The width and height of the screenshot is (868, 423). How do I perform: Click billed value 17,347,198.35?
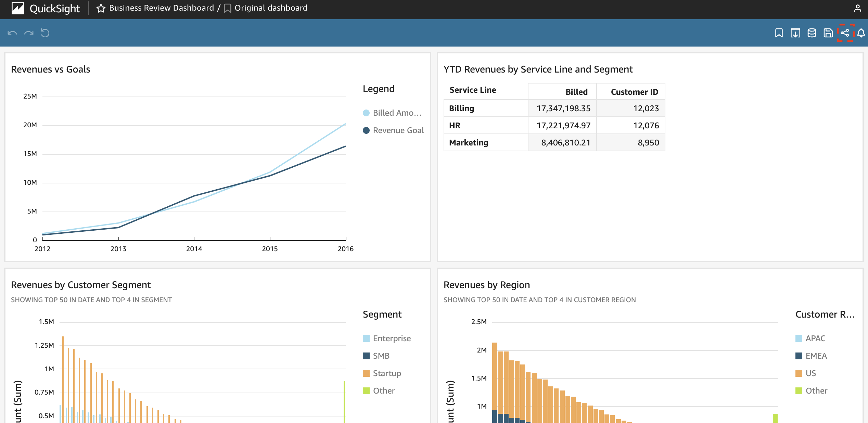tap(563, 108)
